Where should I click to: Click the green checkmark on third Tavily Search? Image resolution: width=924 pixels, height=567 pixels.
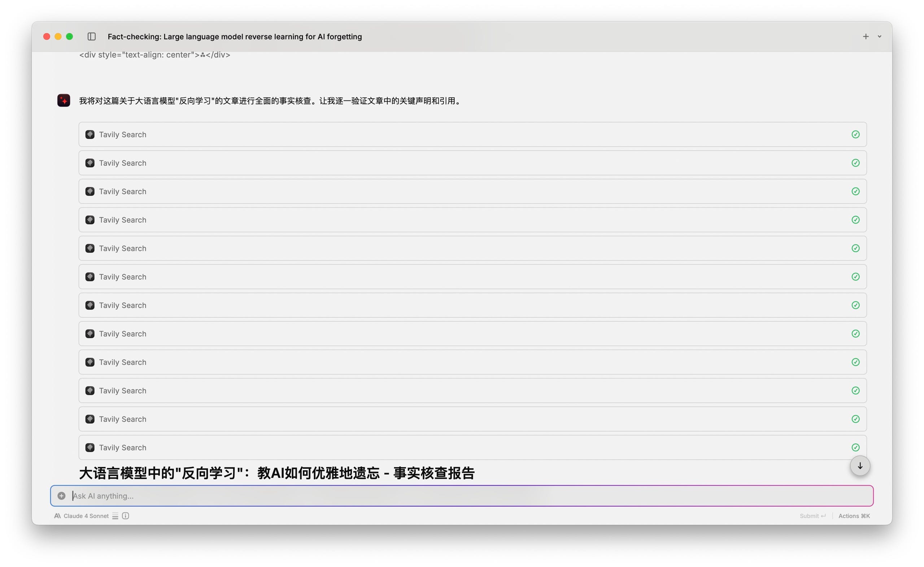click(x=855, y=191)
